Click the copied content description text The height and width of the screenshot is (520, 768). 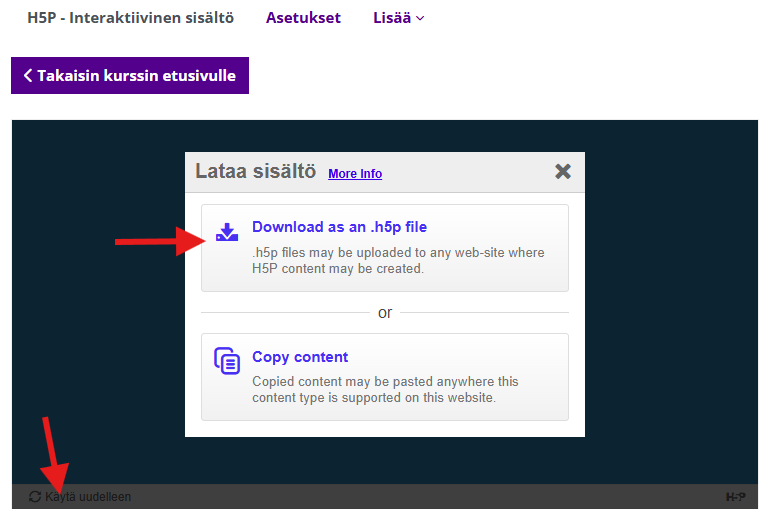click(385, 389)
